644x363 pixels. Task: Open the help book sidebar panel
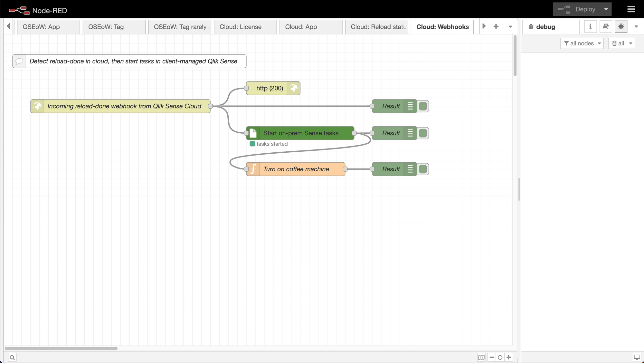coord(605,26)
